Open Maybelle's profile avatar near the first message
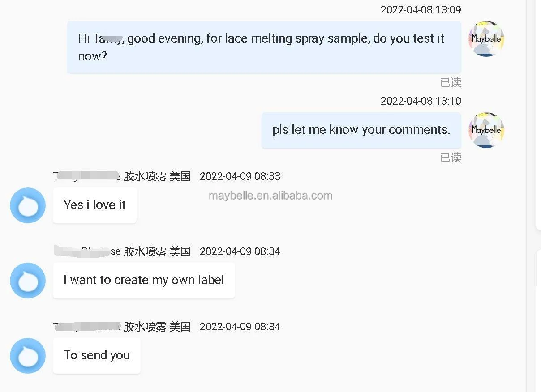 point(485,38)
